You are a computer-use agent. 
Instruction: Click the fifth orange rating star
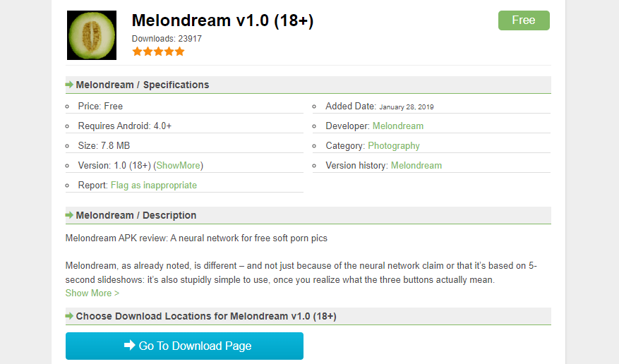coord(179,51)
